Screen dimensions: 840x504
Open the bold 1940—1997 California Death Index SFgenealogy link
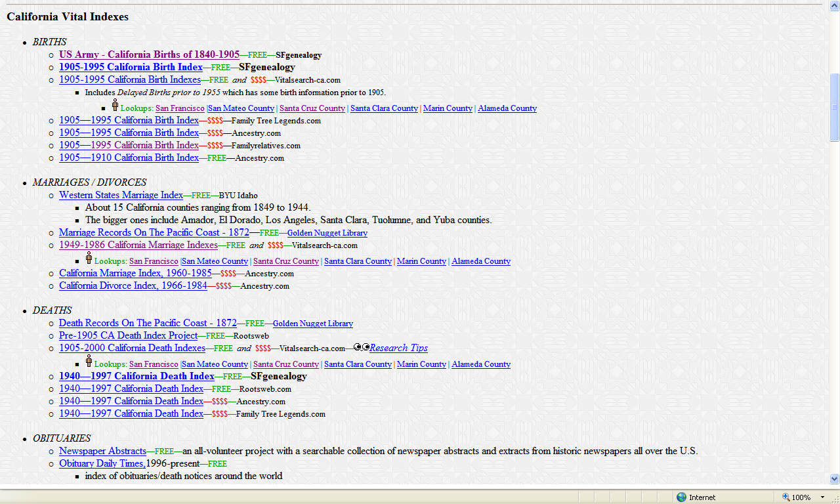(136, 376)
